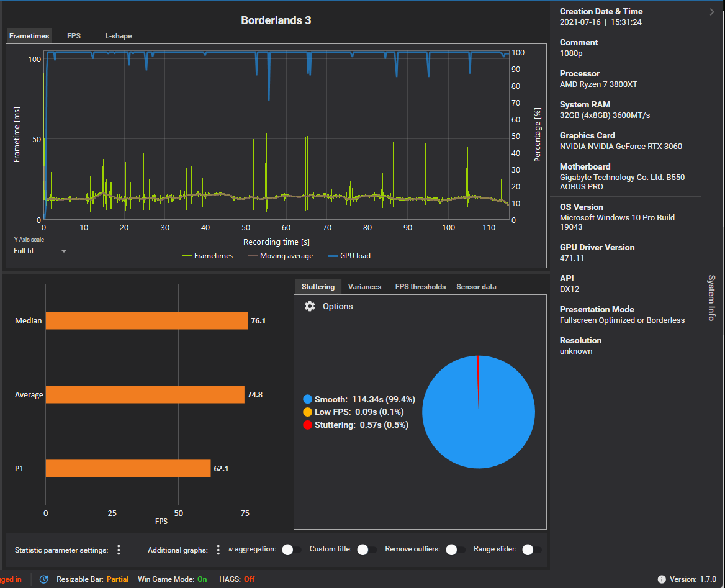
Task: Click the P1 value 62.1
Action: point(221,469)
